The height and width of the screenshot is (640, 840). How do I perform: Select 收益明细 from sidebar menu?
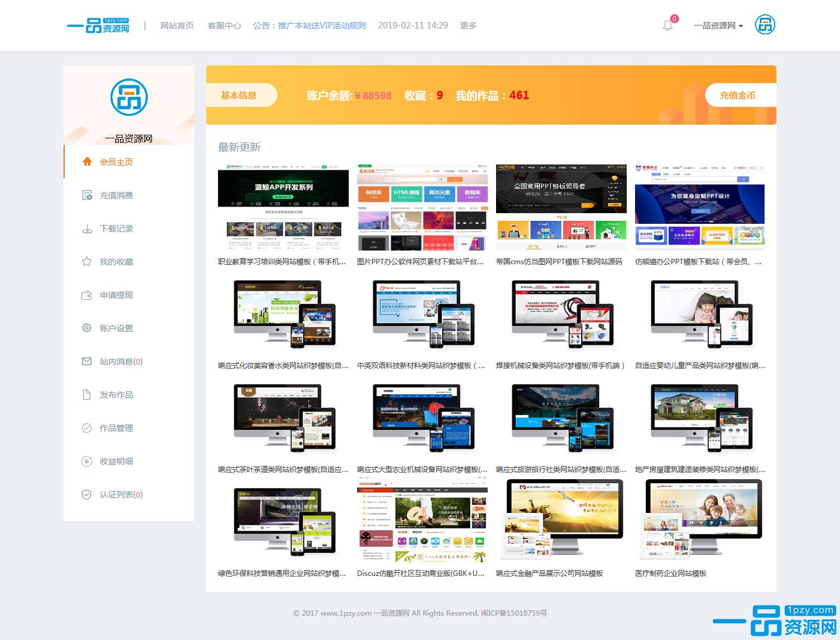click(116, 461)
